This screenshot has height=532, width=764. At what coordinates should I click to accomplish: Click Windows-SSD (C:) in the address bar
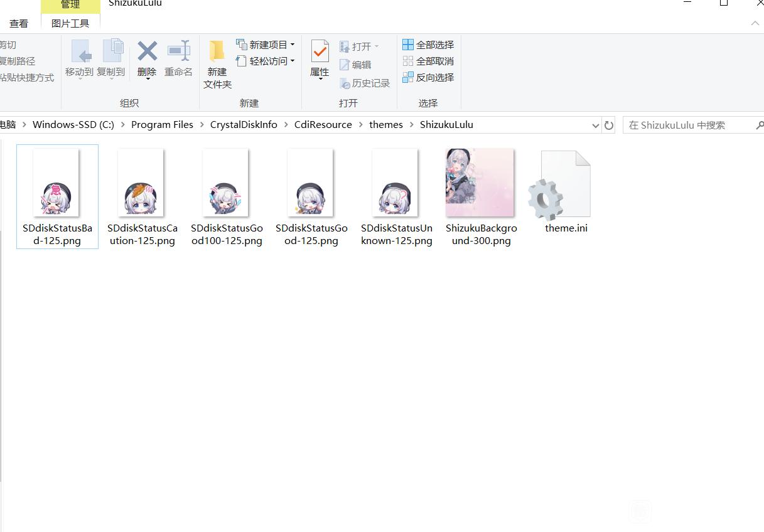[73, 124]
